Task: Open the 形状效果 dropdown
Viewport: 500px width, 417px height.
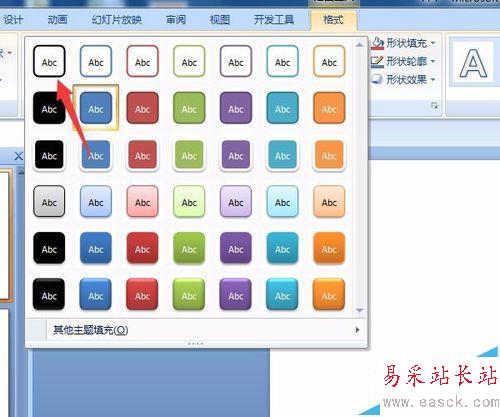Action: [x=404, y=79]
